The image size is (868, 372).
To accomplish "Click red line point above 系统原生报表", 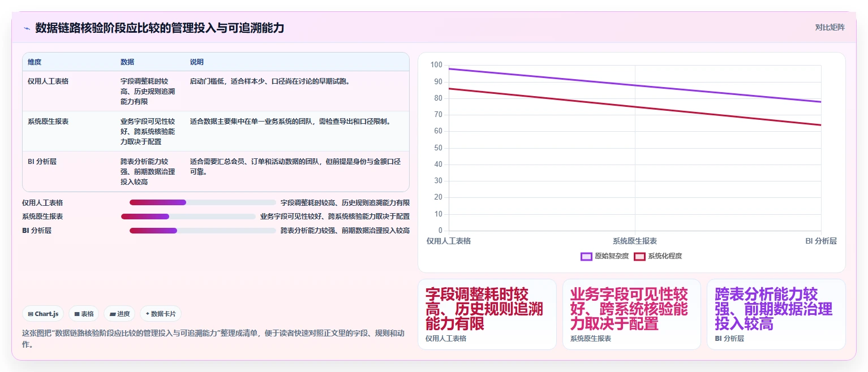I will pyautogui.click(x=635, y=107).
